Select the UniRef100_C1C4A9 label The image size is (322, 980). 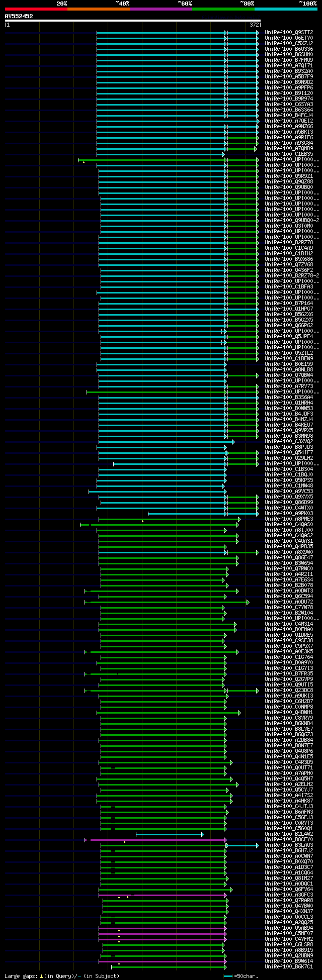[x=289, y=248]
